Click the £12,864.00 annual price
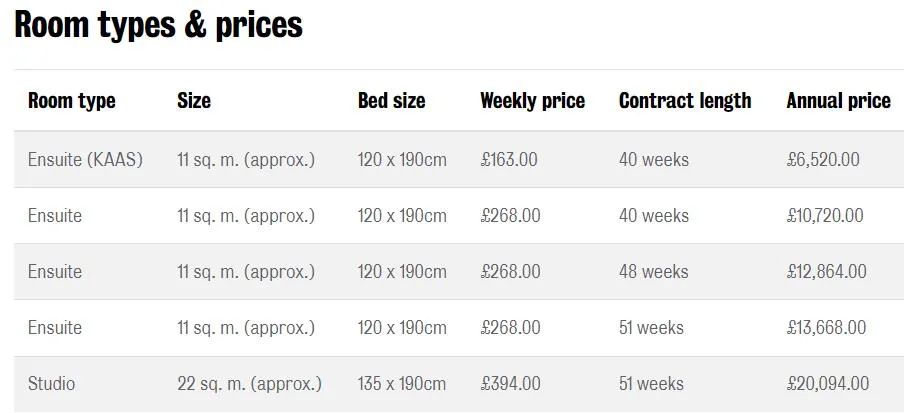904x413 pixels. (826, 272)
